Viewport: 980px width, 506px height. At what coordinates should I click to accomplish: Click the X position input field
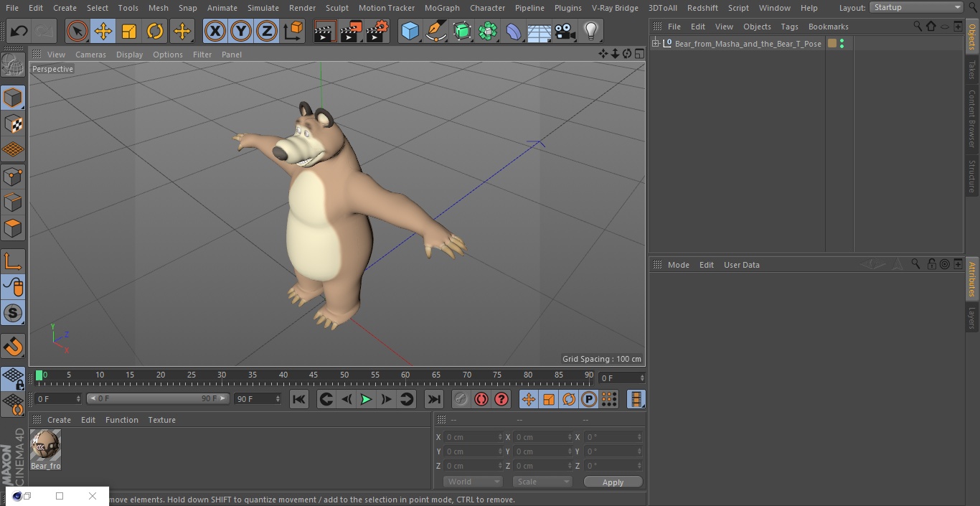click(473, 437)
